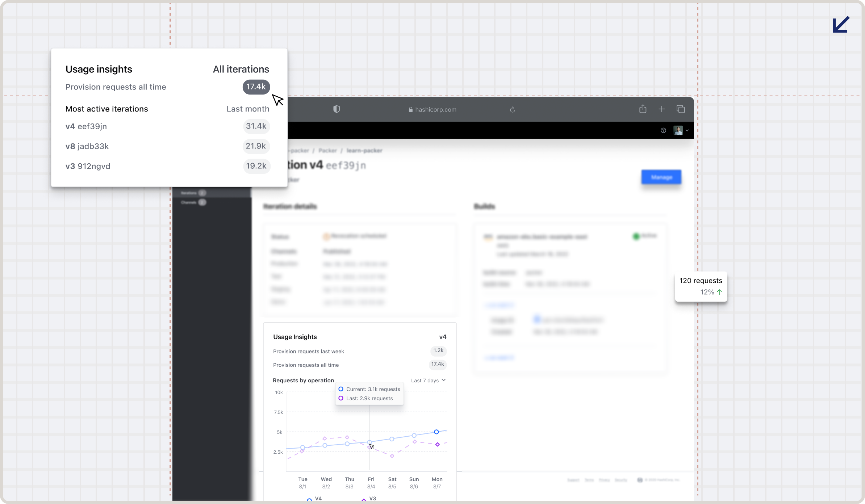Viewport: 865px width, 504px height.
Task: Show the tab overview icon
Action: click(x=680, y=109)
